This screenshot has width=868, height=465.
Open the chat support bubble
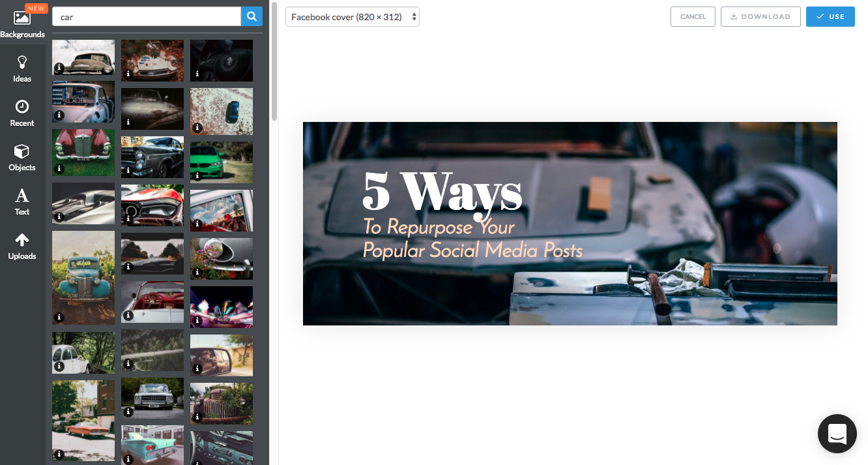click(837, 434)
